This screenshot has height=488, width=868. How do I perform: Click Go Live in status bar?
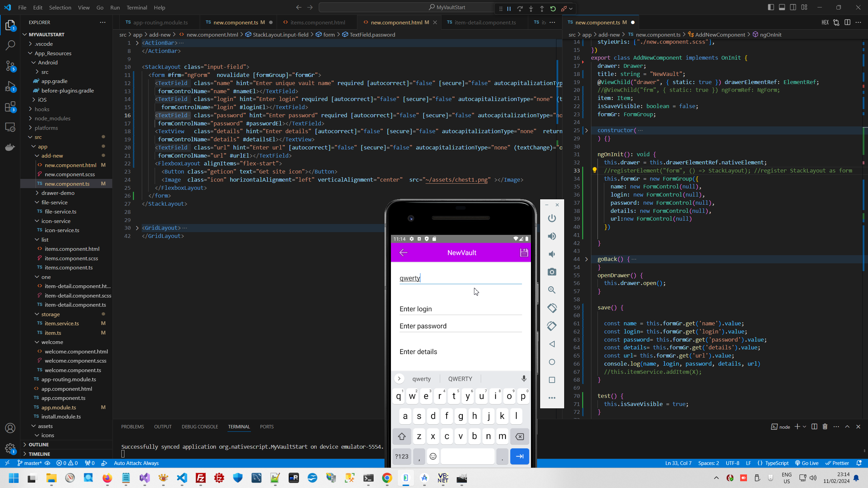807,463
